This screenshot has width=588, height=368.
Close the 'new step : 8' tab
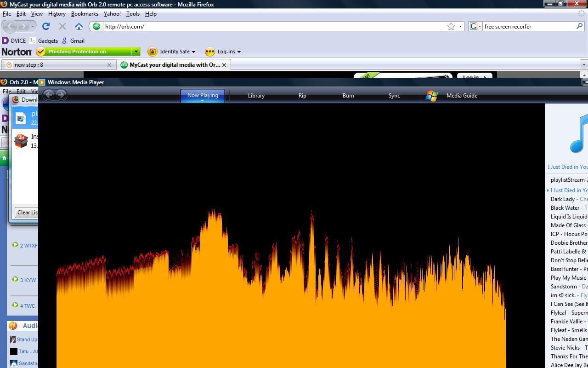coord(109,65)
